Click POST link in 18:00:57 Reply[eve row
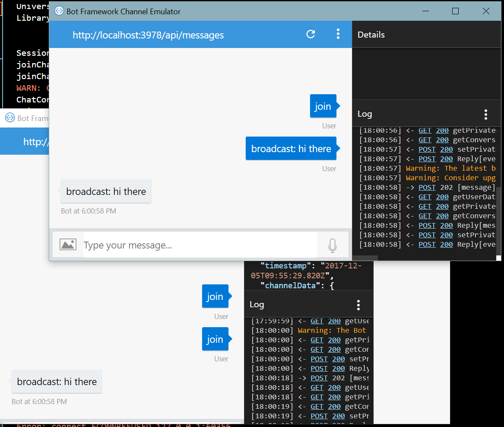 pyautogui.click(x=427, y=159)
